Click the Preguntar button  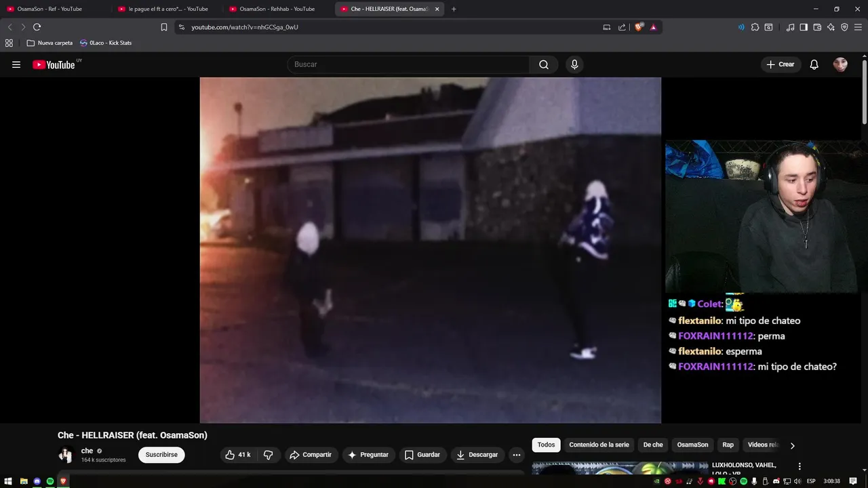click(368, 455)
